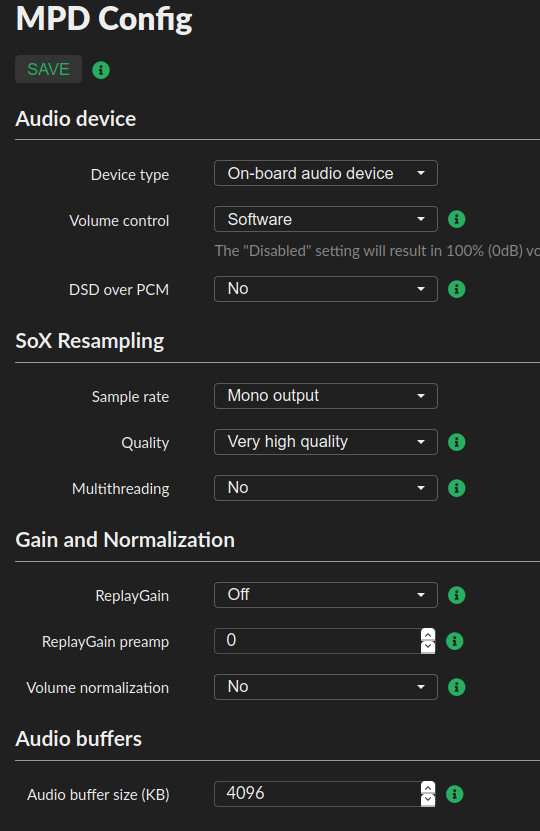Open the ReplayGain Off dropdown
540x831 pixels.
(325, 595)
